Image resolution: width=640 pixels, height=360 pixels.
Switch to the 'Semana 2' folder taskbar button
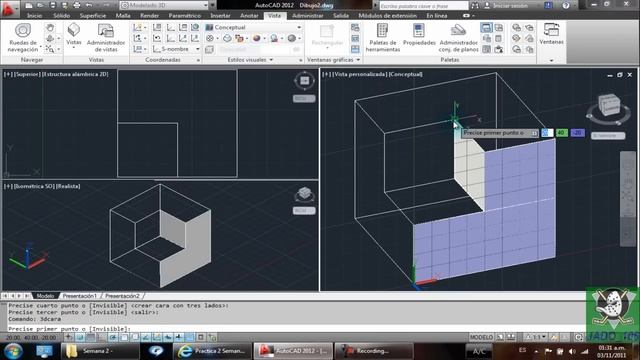pos(100,351)
